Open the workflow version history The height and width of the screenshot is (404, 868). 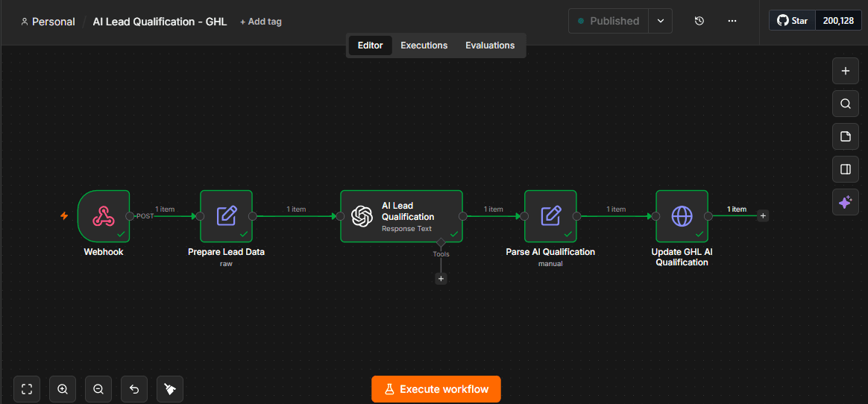699,21
